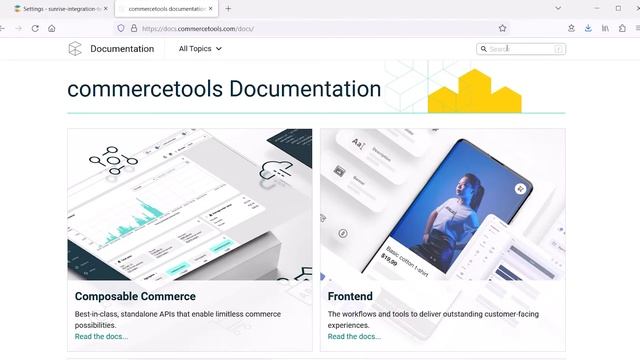The image size is (640, 360).
Task: Go to the browser home icon
Action: pyautogui.click(x=51, y=28)
